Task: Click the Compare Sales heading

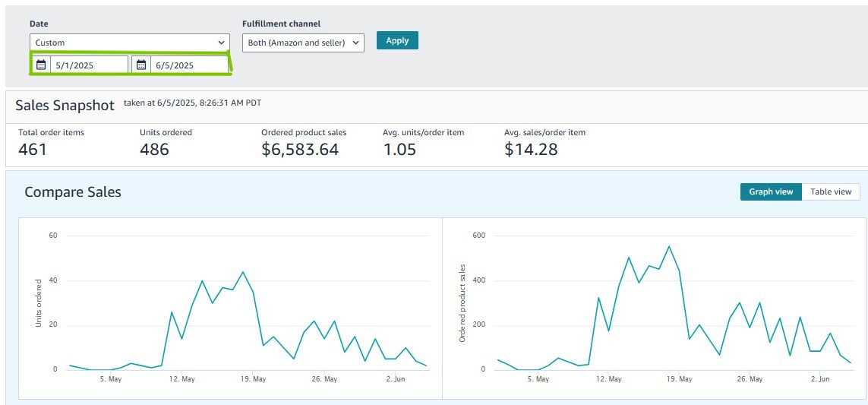Action: 73,192
